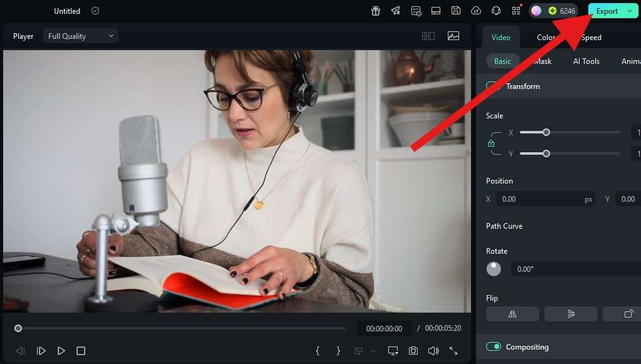Click the Position X value field
This screenshot has width=641, height=364.
click(545, 199)
